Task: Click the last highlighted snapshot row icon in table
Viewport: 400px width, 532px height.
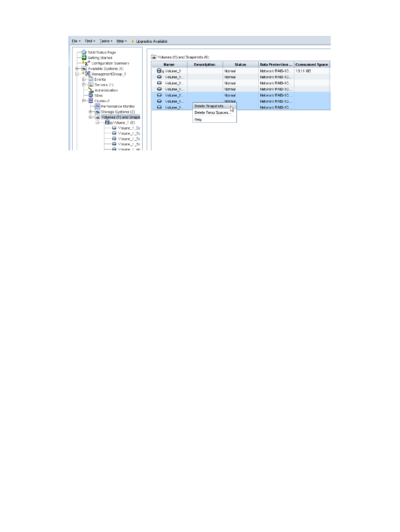Action: point(159,107)
